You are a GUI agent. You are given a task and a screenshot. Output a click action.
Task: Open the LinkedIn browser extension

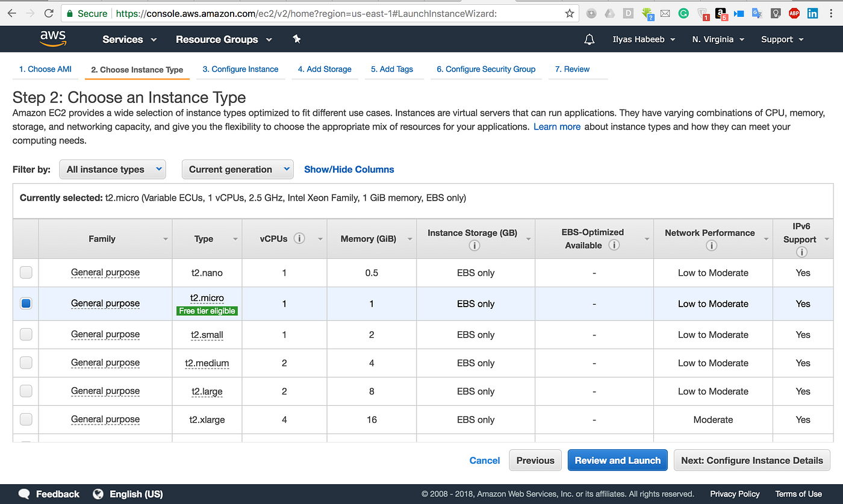pyautogui.click(x=812, y=13)
